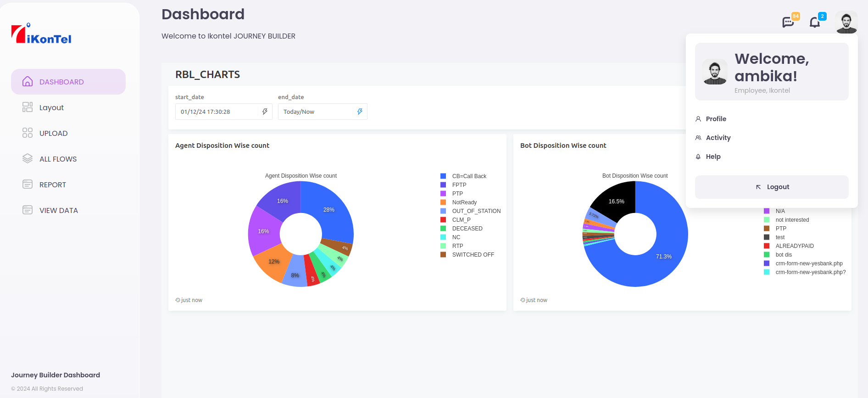Screen dimensions: 868x398
Task: Click the Report sidebar icon
Action: pos(28,185)
